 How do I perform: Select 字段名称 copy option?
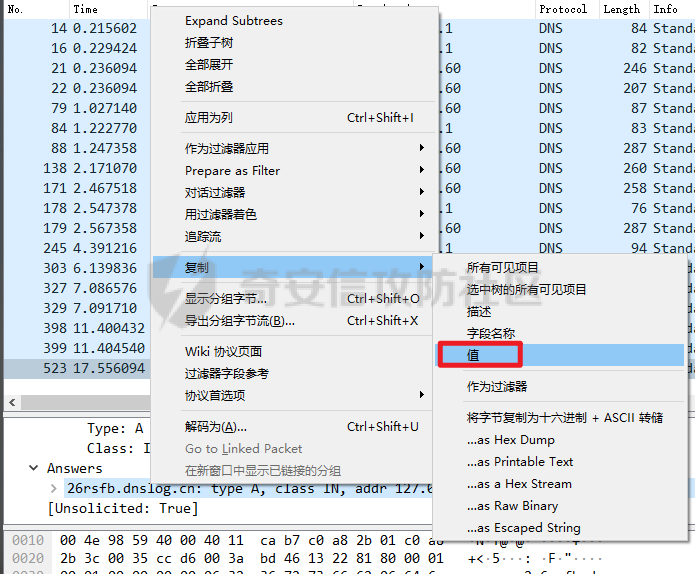[491, 333]
